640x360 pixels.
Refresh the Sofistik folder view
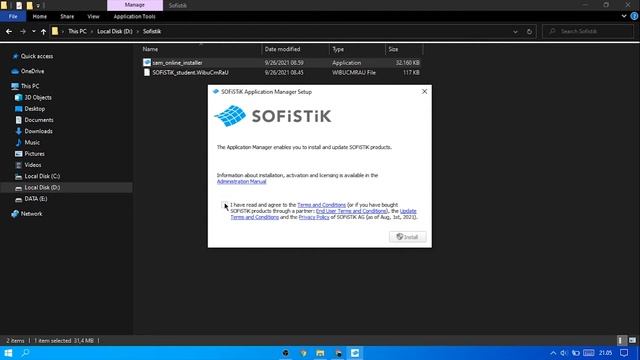tap(529, 31)
